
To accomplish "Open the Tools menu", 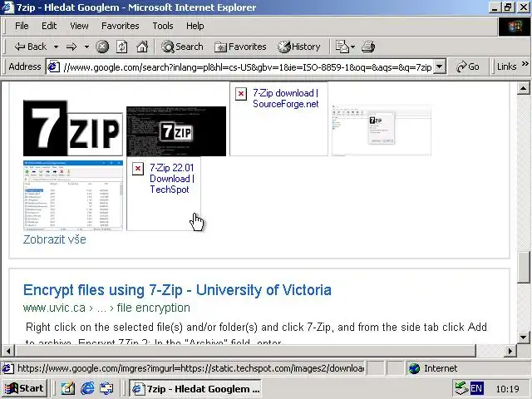I will point(163,26).
